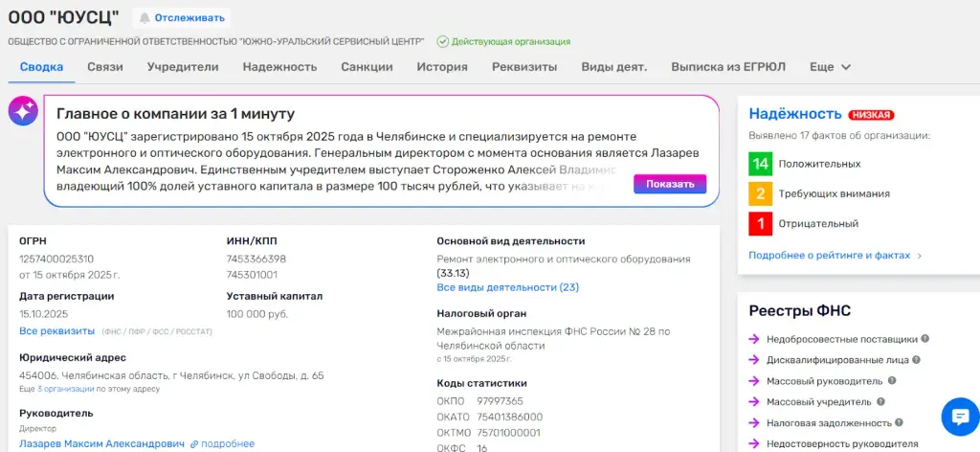The width and height of the screenshot is (980, 452).
Task: Click the Реестры ФНС heading
Action: 800,310
